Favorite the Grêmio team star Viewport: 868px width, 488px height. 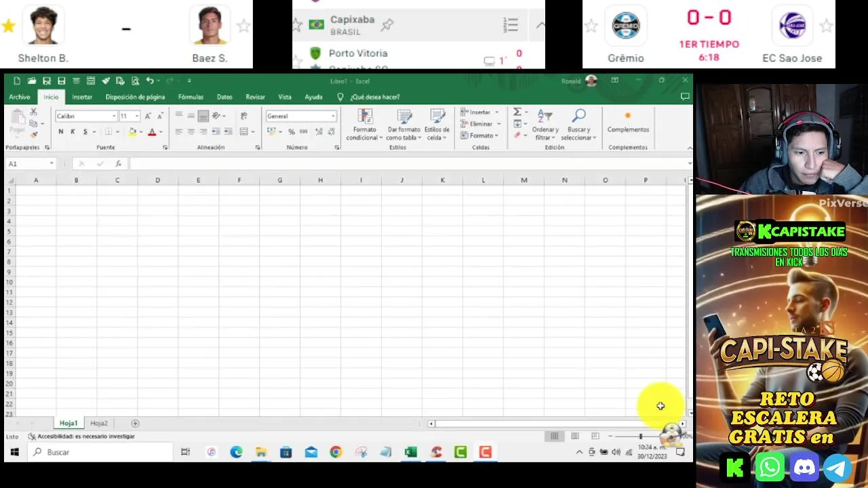tap(591, 26)
